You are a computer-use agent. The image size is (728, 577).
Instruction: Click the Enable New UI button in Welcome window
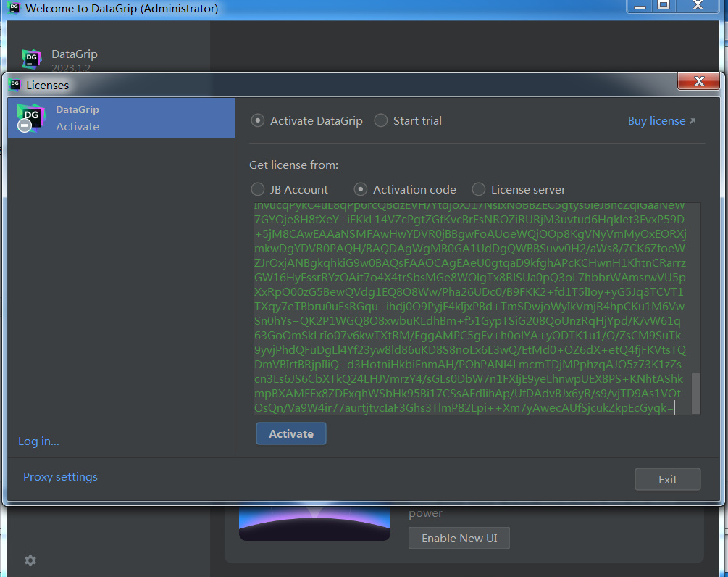459,538
